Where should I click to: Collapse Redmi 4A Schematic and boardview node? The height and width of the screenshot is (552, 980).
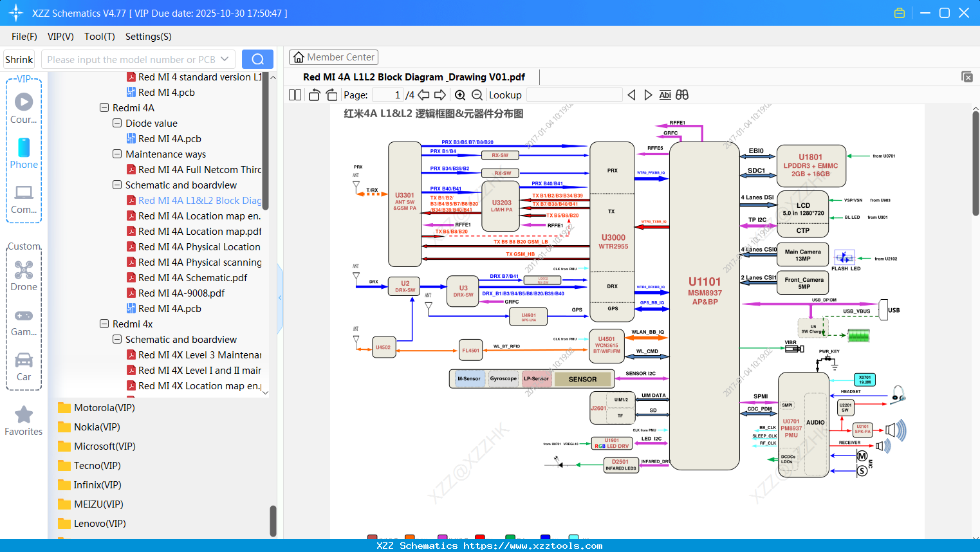pos(117,185)
